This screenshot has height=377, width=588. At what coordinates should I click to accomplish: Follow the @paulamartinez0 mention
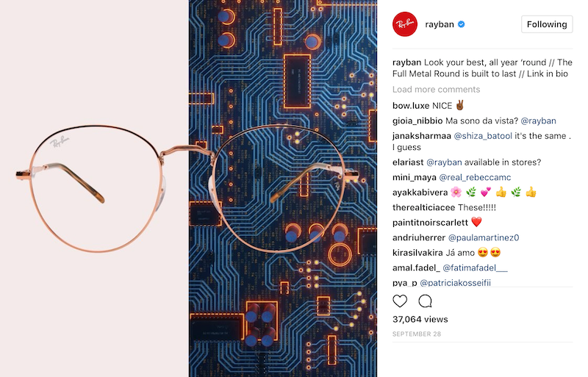point(484,237)
